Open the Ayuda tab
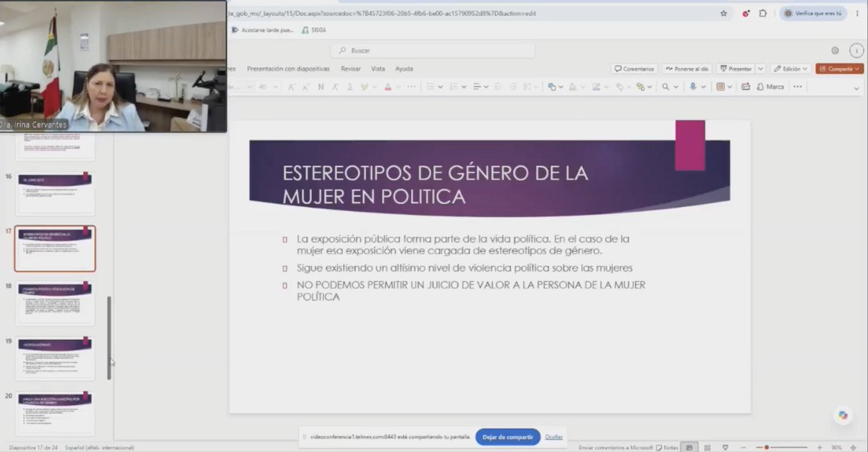Viewport: 868px width, 452px height. click(x=404, y=69)
